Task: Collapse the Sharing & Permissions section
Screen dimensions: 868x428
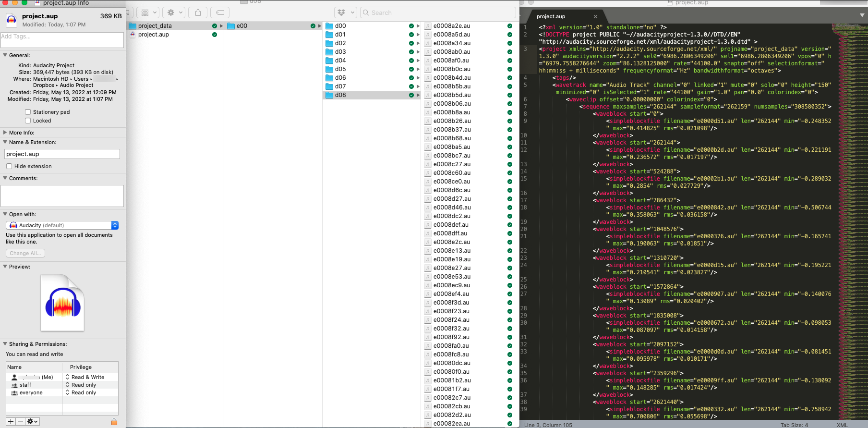Action: [5, 344]
